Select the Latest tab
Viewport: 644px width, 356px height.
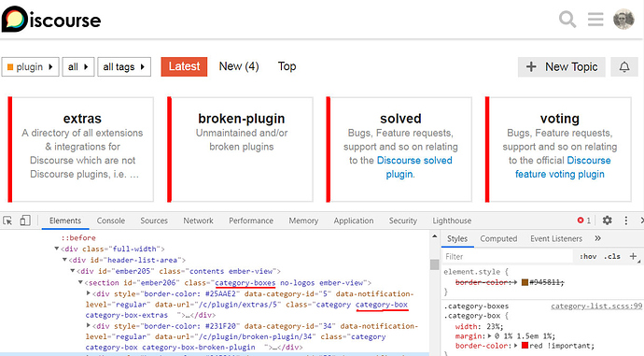coord(184,66)
